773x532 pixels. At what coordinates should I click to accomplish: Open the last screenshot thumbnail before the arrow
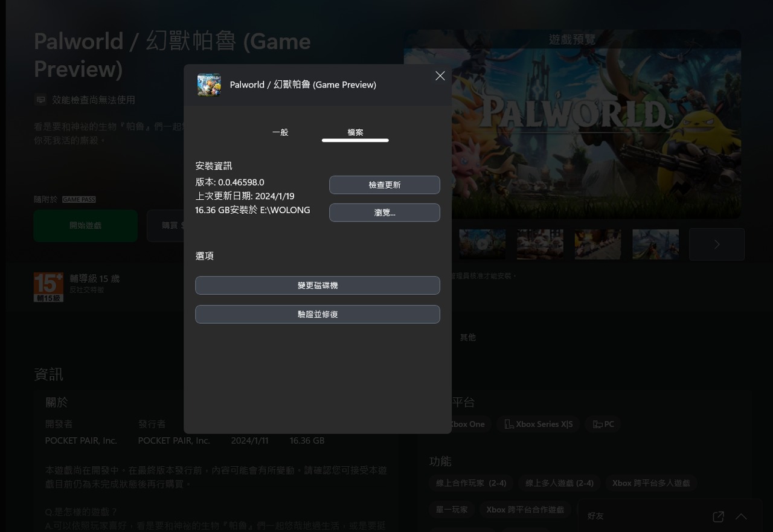(655, 245)
